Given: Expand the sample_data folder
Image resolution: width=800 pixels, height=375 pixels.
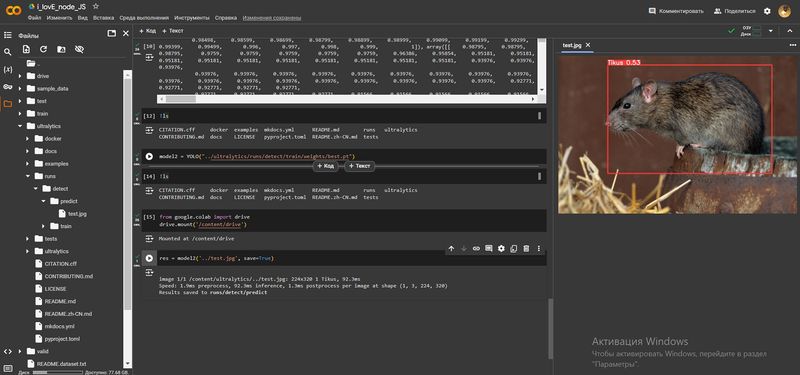Looking at the screenshot, I should 20,88.
